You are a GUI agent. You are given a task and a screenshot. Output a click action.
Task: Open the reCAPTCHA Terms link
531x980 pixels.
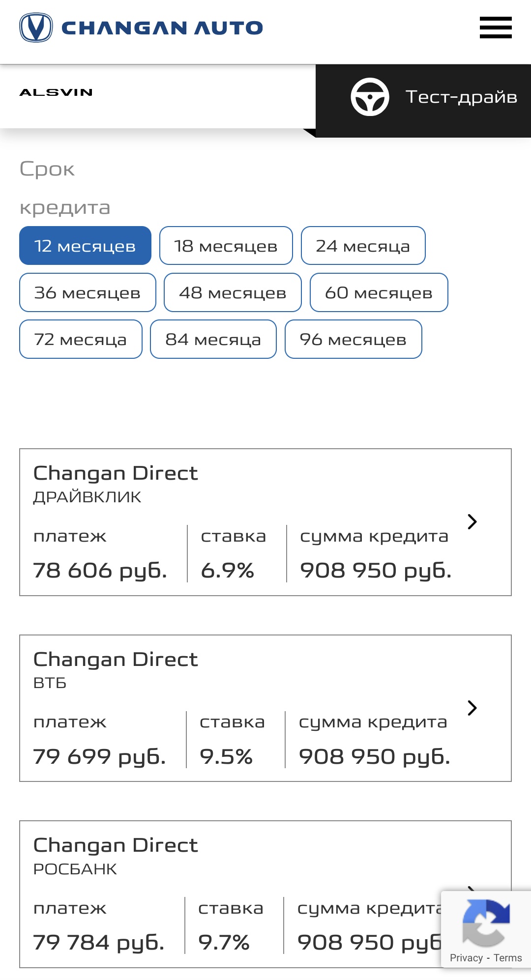(508, 958)
